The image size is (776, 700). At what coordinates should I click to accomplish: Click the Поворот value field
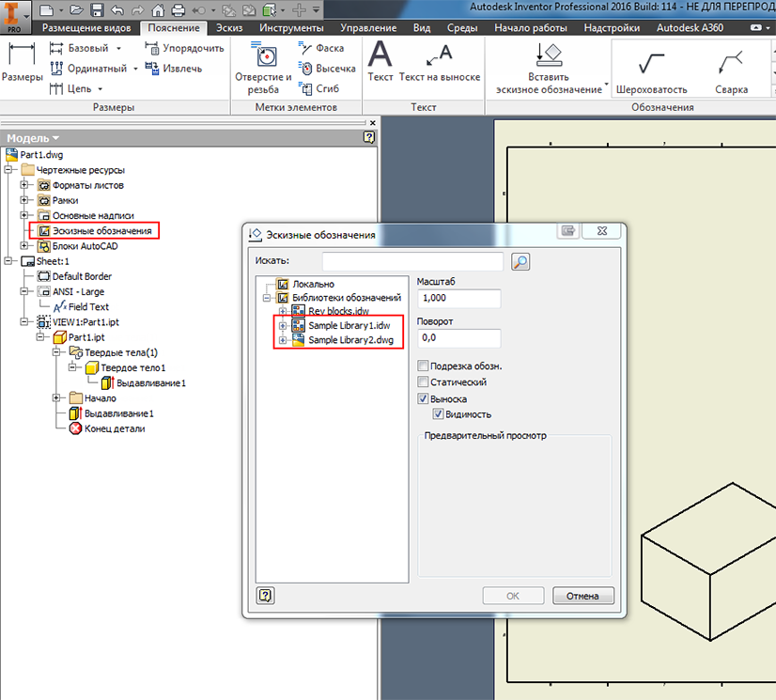(458, 338)
